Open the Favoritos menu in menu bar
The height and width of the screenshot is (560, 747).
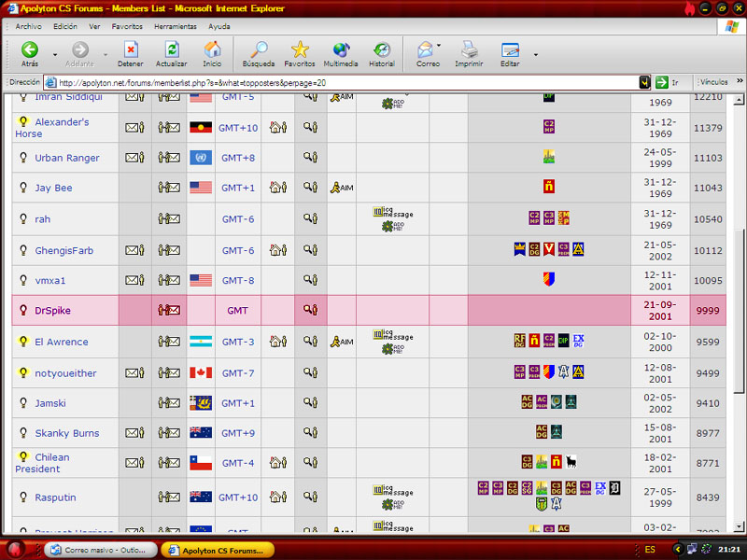(127, 26)
